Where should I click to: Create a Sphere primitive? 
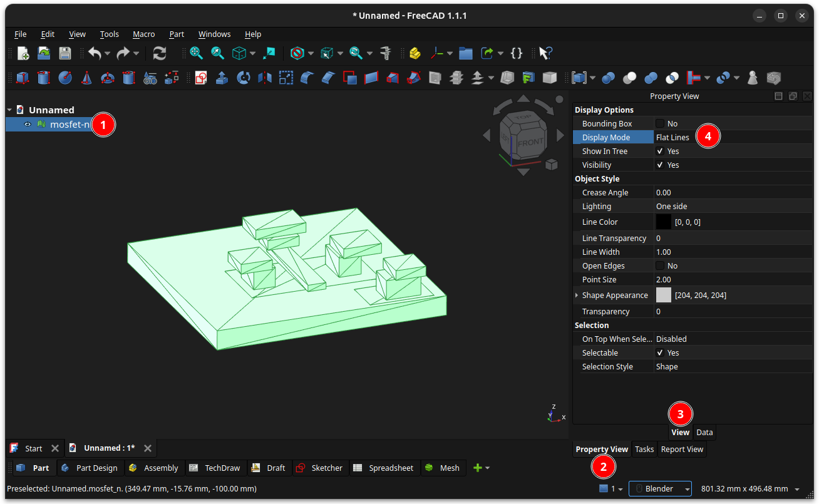(x=65, y=78)
